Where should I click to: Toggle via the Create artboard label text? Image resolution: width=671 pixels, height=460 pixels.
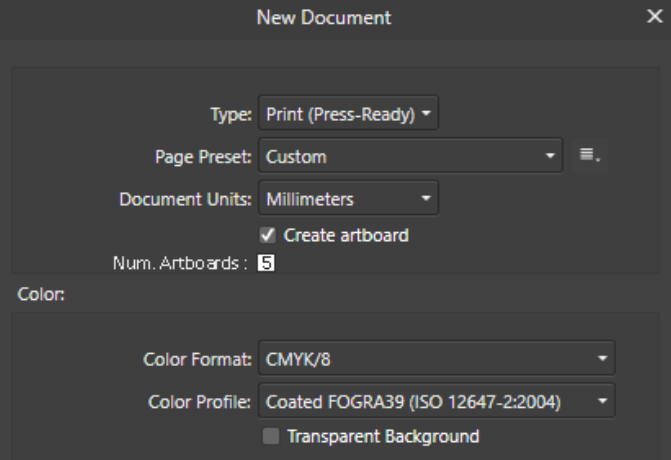point(346,235)
